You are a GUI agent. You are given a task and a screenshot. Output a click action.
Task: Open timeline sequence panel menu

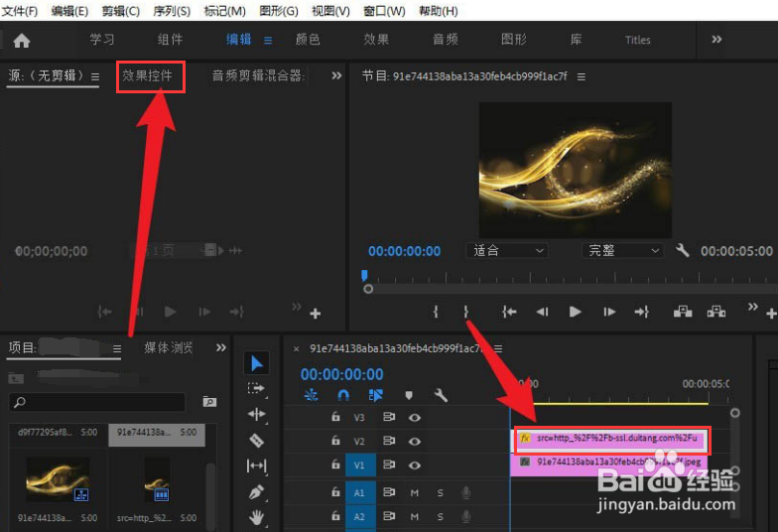(498, 349)
